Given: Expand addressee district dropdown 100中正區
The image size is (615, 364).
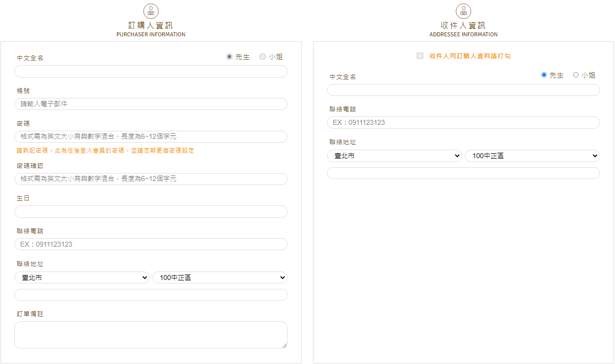Looking at the screenshot, I should 532,156.
